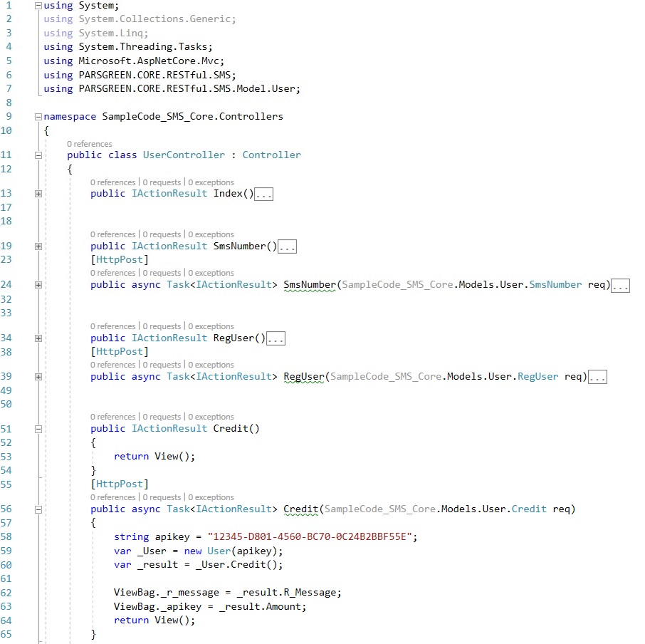Click the Controller base class name
Viewport: 645px width, 644px height.
(x=271, y=155)
